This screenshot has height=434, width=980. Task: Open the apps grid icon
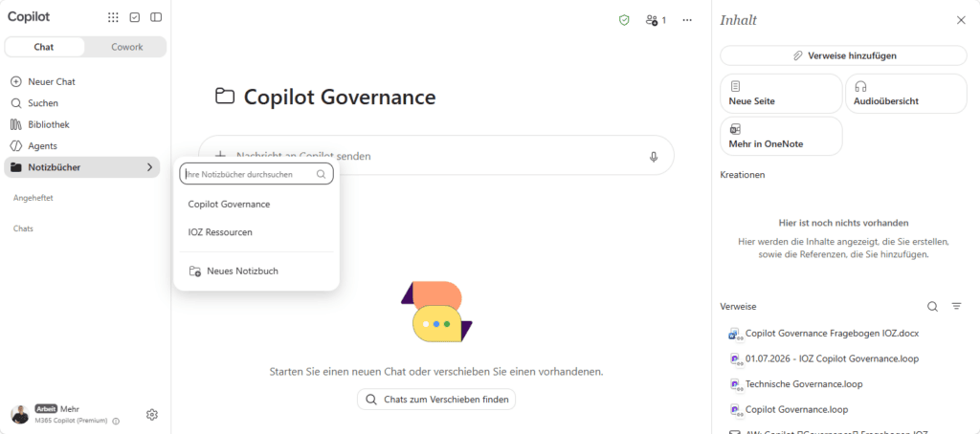coord(113,17)
